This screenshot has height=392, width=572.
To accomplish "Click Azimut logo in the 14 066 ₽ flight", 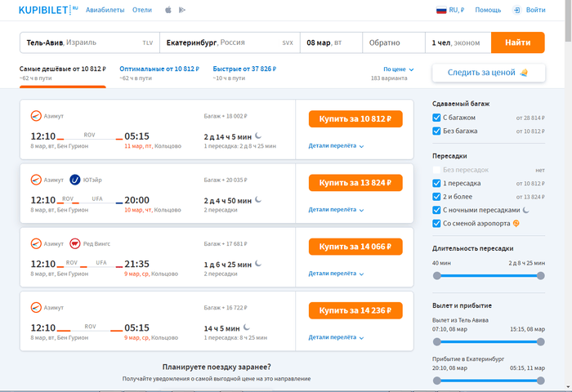I will click(36, 243).
